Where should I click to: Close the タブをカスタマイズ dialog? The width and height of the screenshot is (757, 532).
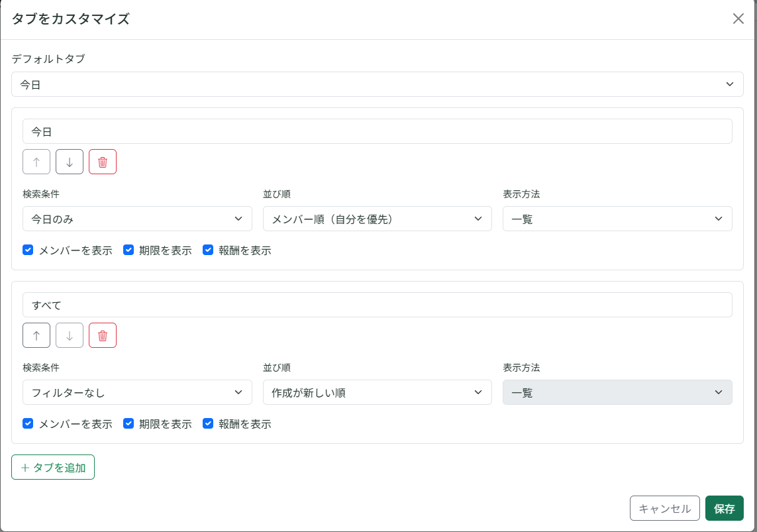click(x=738, y=19)
